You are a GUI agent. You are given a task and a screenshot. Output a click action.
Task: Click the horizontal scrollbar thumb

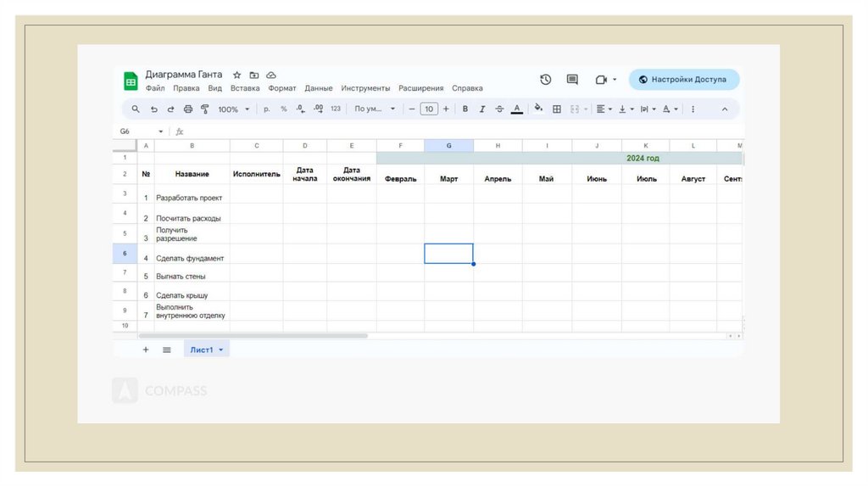(x=253, y=336)
